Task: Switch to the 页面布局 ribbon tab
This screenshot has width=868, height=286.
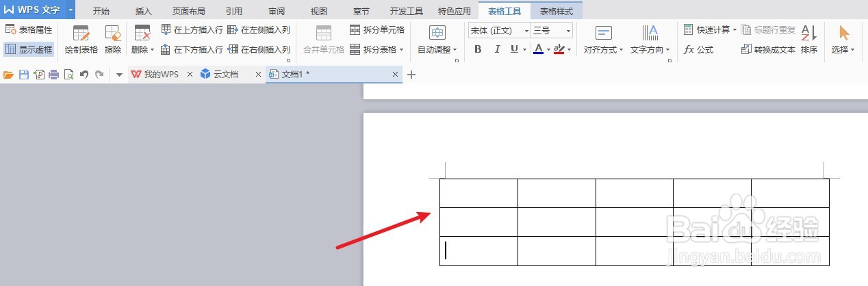Action: (x=188, y=11)
